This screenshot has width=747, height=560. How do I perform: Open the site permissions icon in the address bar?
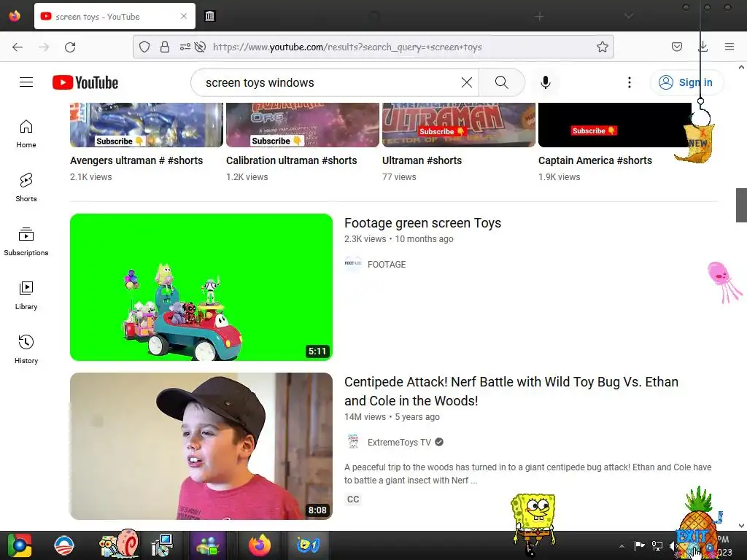click(185, 47)
